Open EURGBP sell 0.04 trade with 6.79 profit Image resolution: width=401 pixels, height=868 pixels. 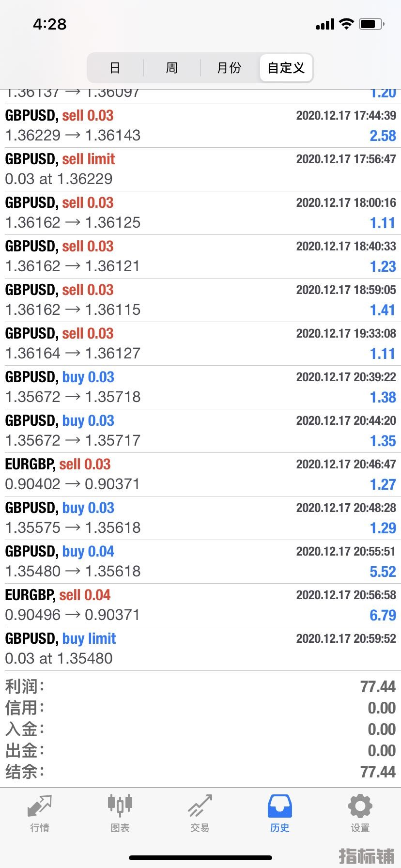(200, 605)
